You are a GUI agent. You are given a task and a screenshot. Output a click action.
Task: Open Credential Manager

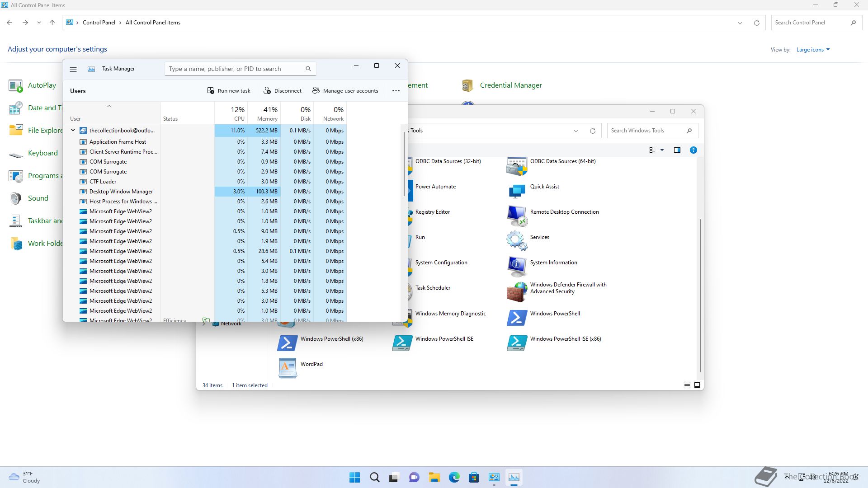[502, 85]
